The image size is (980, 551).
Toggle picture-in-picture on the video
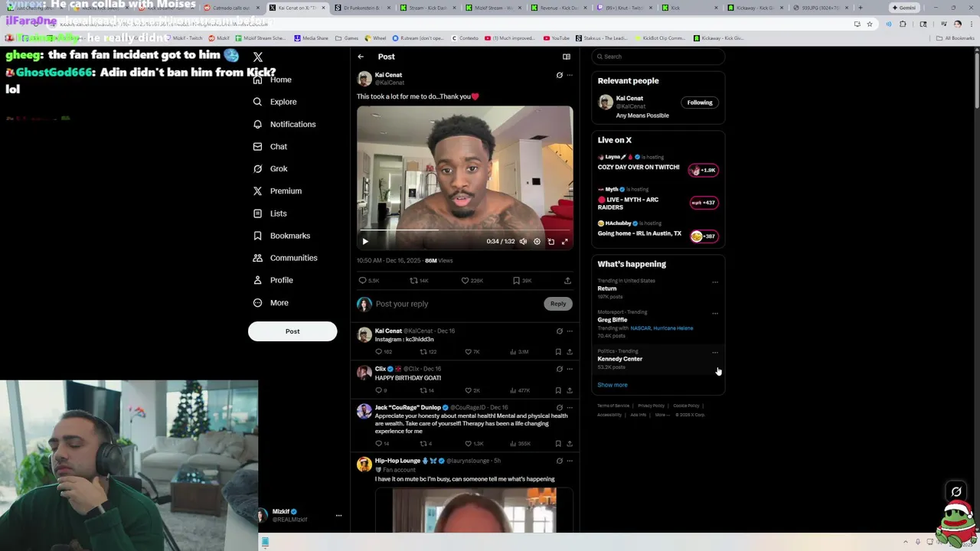click(550, 241)
